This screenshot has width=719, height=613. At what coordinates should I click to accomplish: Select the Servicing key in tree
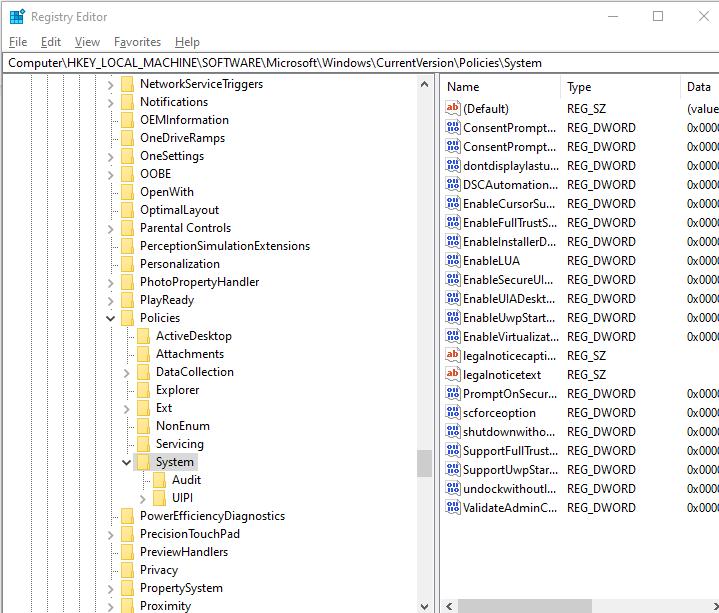179,444
